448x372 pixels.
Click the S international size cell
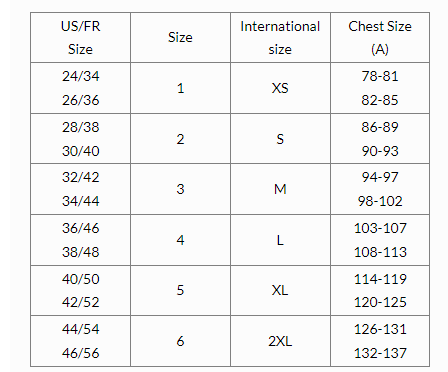click(280, 139)
